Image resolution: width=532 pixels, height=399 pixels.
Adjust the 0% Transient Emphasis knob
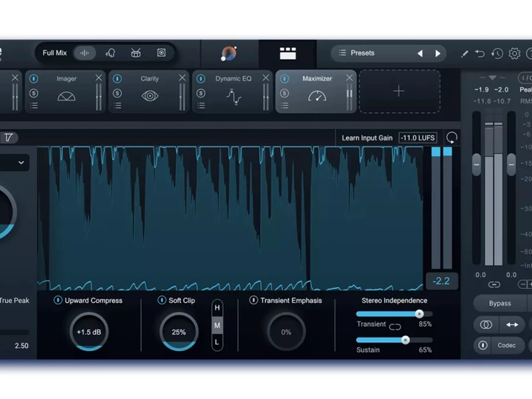(x=286, y=332)
